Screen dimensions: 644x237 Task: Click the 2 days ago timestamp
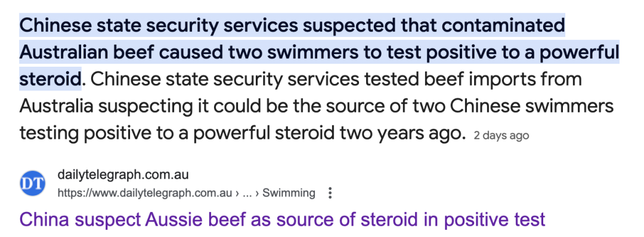tap(501, 135)
